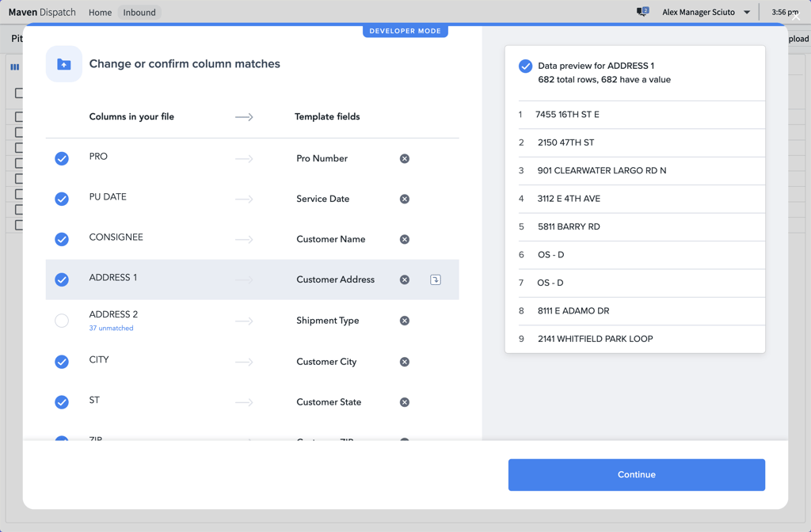Click the DEVELOPER MODE badge
Screen dimensions: 811x532
coord(405,31)
